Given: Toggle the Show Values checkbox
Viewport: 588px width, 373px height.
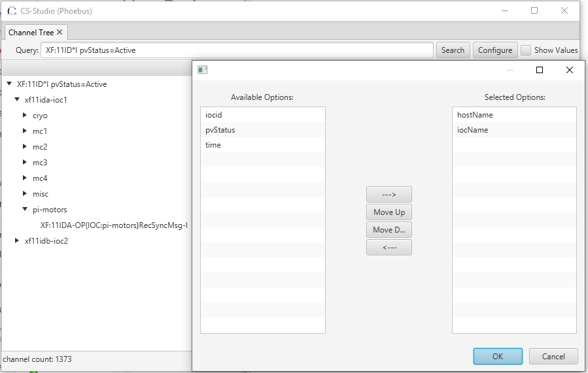Looking at the screenshot, I should (x=526, y=50).
